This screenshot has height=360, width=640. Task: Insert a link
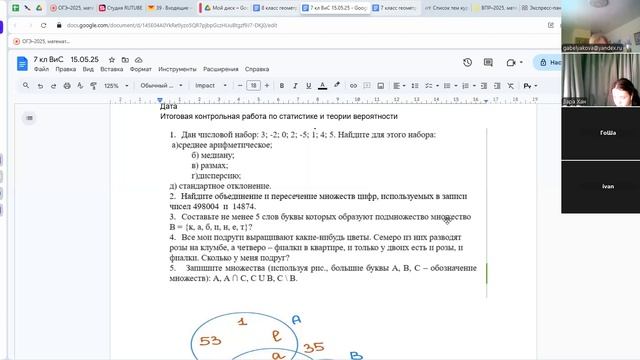[x=353, y=86]
